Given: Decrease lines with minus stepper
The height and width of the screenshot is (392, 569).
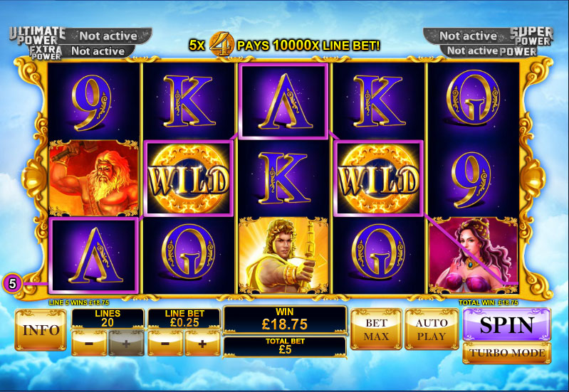Looking at the screenshot, I should click(89, 343).
